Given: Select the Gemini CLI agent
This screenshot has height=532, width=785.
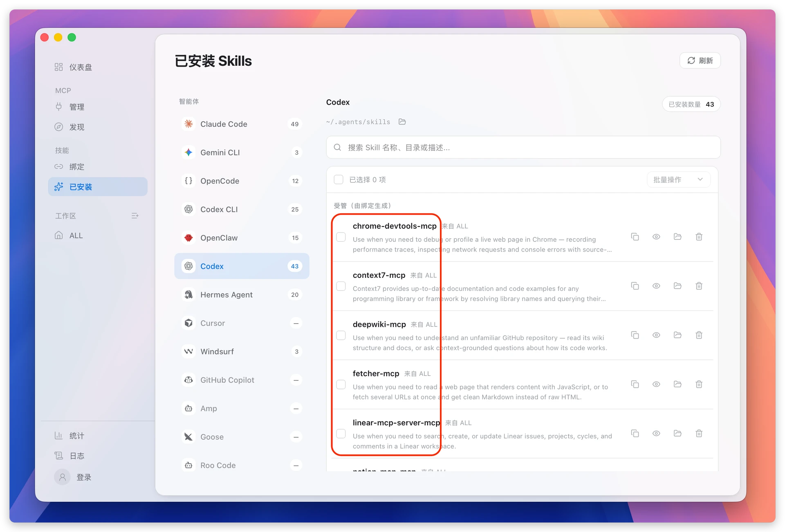Looking at the screenshot, I should tap(242, 152).
